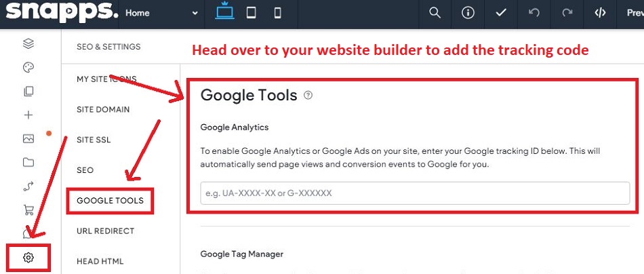644x274 pixels.
Task: Open the Site SSL settings
Action: pyautogui.click(x=94, y=140)
